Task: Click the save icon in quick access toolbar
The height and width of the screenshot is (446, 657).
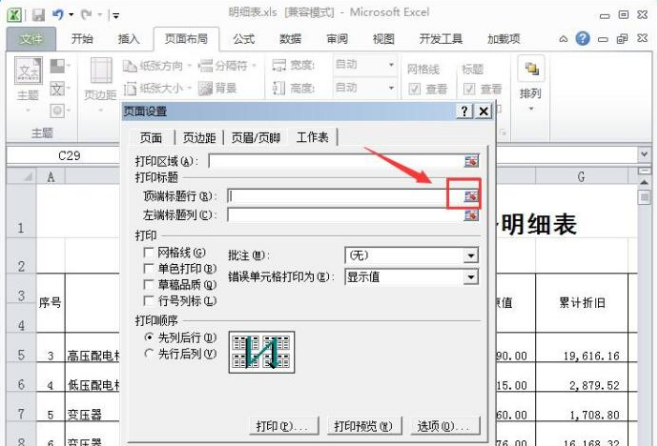Action: [39, 16]
